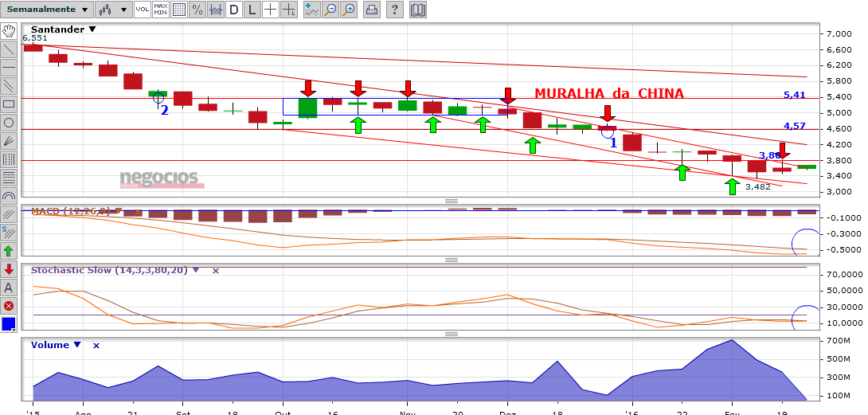
Task: Click the 3,482 low price label
Action: click(x=758, y=186)
